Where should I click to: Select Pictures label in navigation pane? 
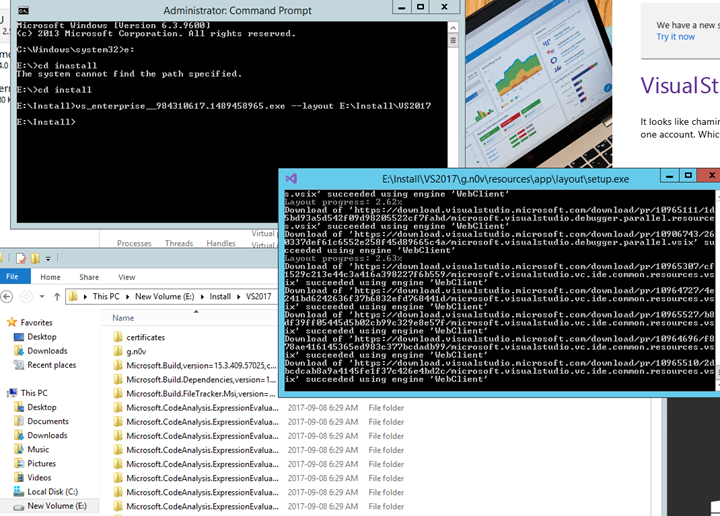[x=41, y=463]
